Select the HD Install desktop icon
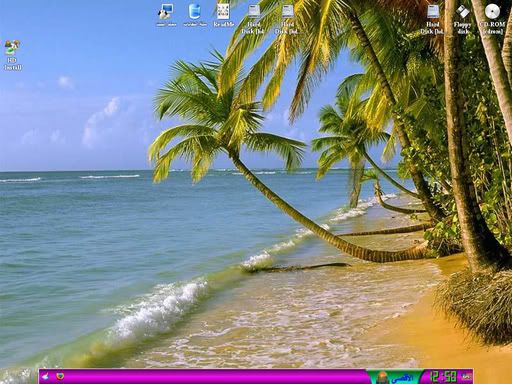This screenshot has height=384, width=512. [x=12, y=48]
